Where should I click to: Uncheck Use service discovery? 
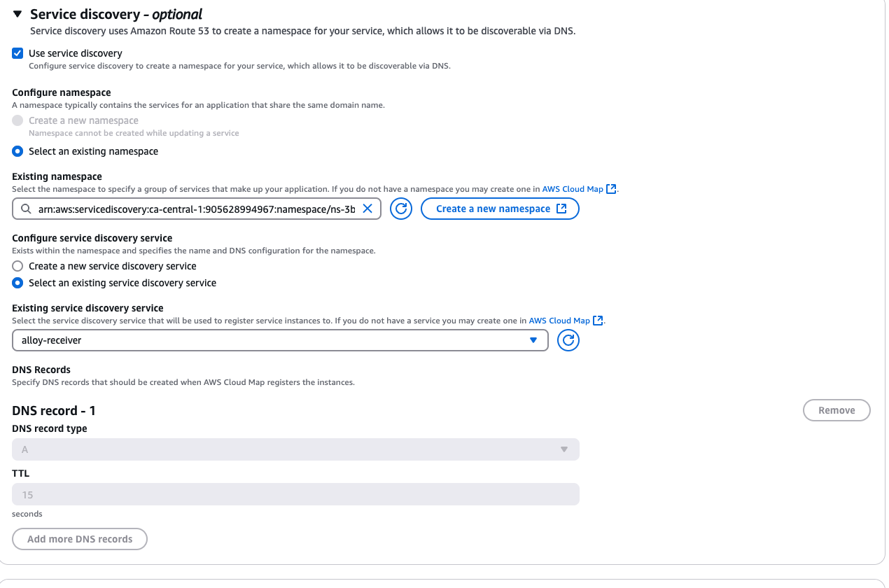click(17, 52)
